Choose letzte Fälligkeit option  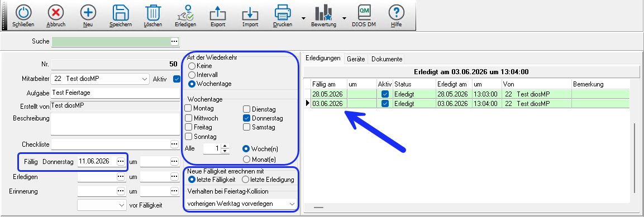tap(192, 179)
